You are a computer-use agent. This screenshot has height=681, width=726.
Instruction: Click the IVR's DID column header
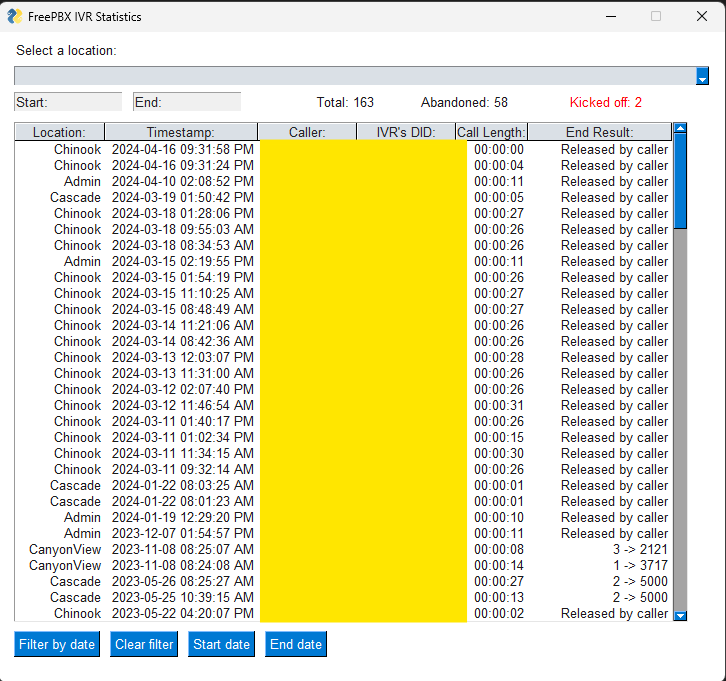tap(406, 132)
